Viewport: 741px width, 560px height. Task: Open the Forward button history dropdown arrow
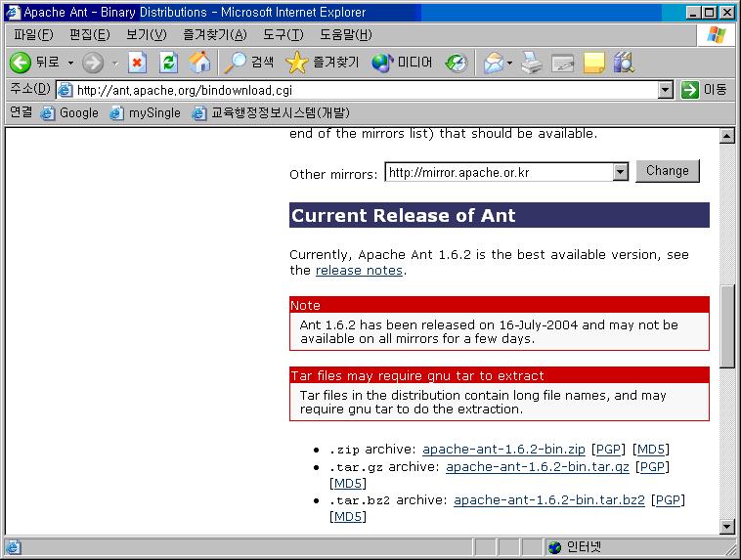point(114,63)
